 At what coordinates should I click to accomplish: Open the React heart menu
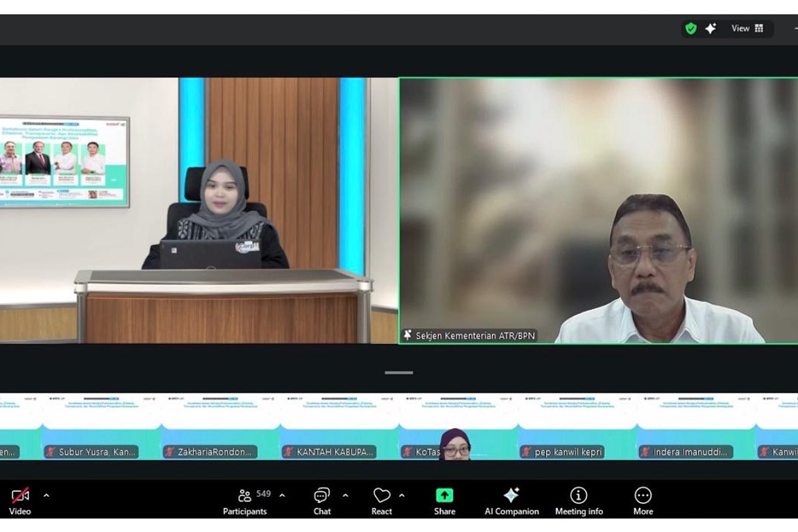[x=382, y=500]
